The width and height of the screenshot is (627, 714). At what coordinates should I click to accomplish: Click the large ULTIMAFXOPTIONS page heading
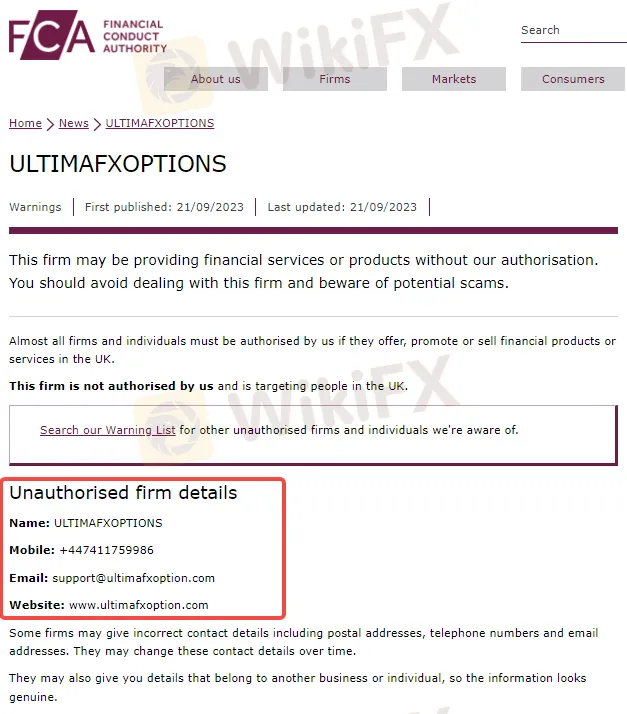click(x=118, y=164)
